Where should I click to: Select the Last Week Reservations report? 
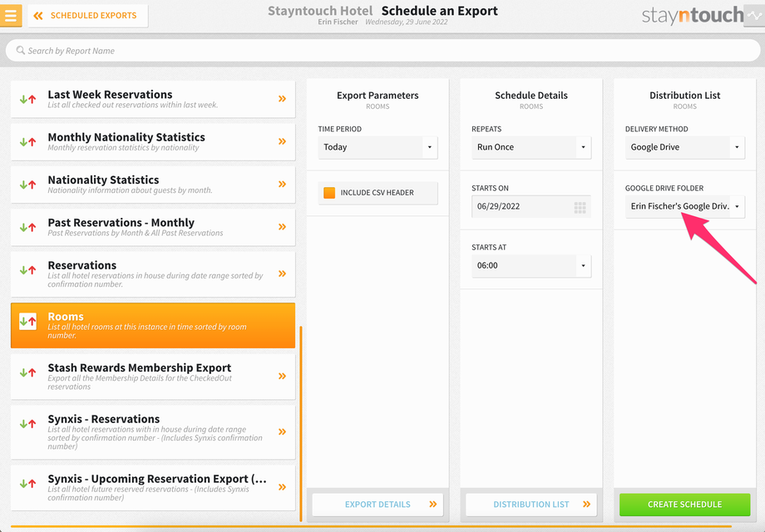[153, 99]
